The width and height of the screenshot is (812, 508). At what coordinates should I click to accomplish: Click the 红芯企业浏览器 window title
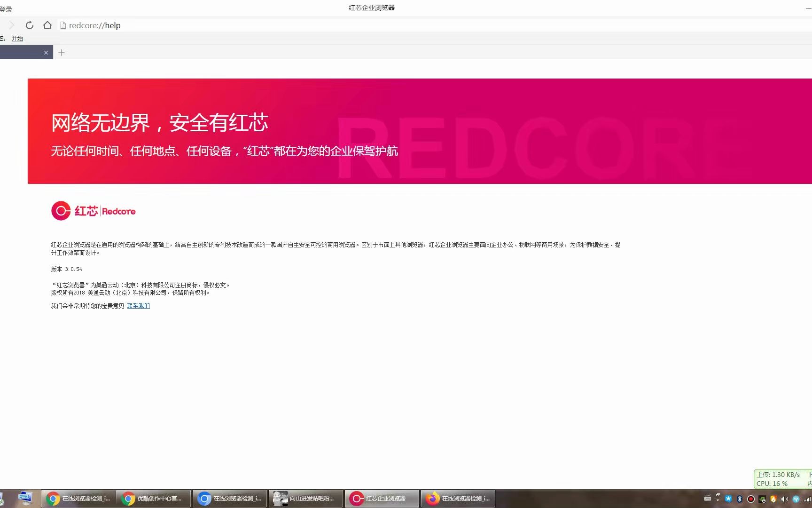372,8
